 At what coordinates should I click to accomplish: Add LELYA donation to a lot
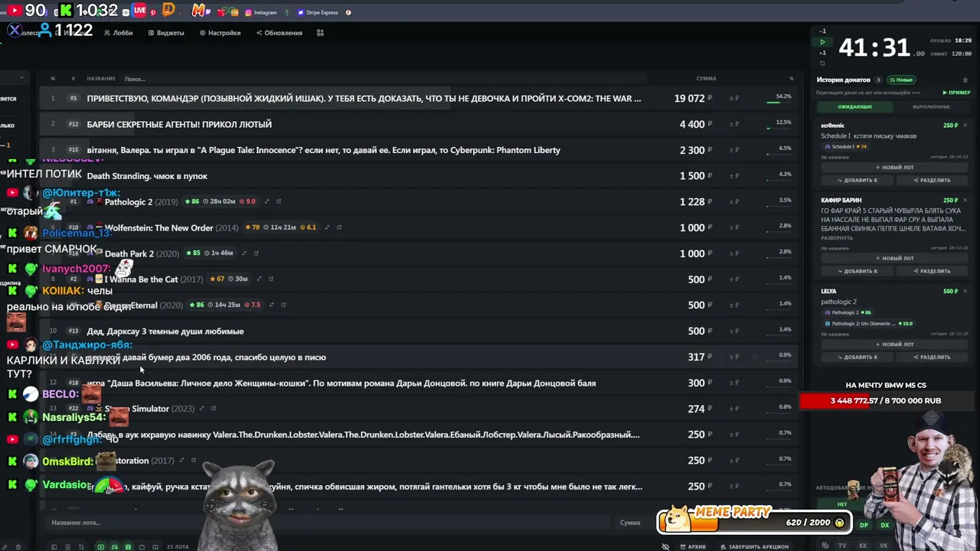click(x=857, y=357)
